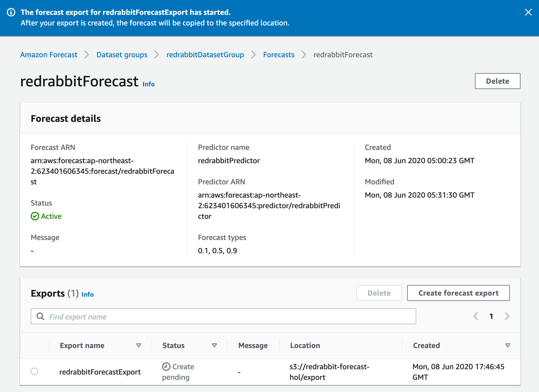Click the Predictor ARN value text
539x392 pixels.
click(x=269, y=206)
